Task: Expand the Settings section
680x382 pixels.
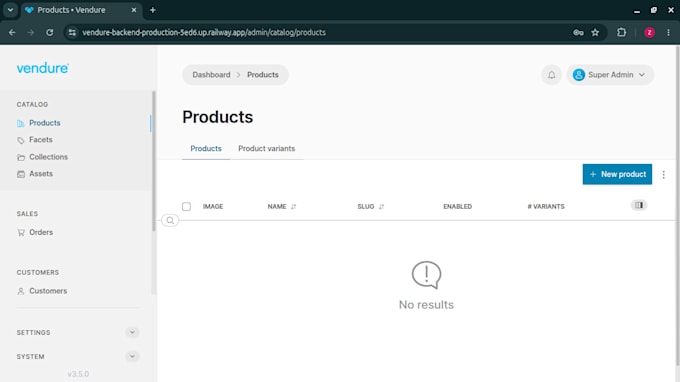Action: [x=132, y=333]
